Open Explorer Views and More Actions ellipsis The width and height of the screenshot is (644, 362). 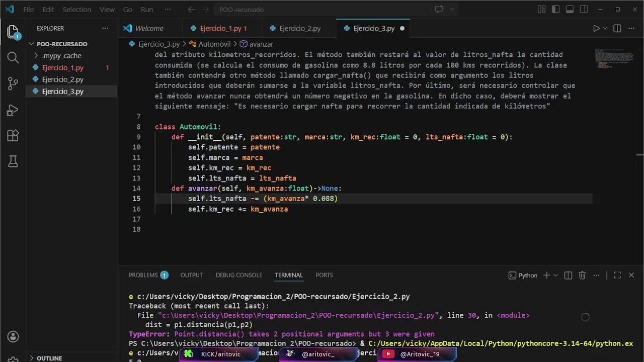click(105, 29)
